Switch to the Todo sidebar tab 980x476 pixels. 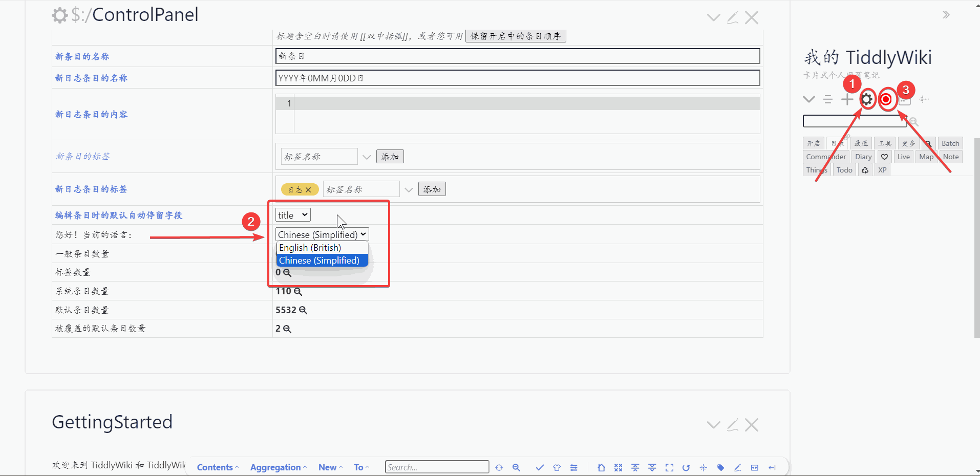pyautogui.click(x=844, y=170)
